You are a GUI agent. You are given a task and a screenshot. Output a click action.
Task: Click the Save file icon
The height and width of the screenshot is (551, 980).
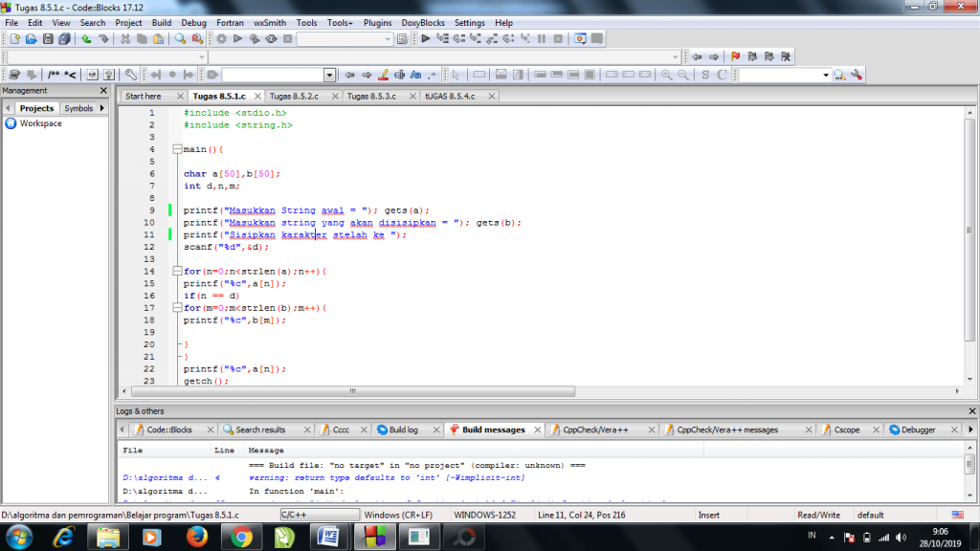coord(48,38)
